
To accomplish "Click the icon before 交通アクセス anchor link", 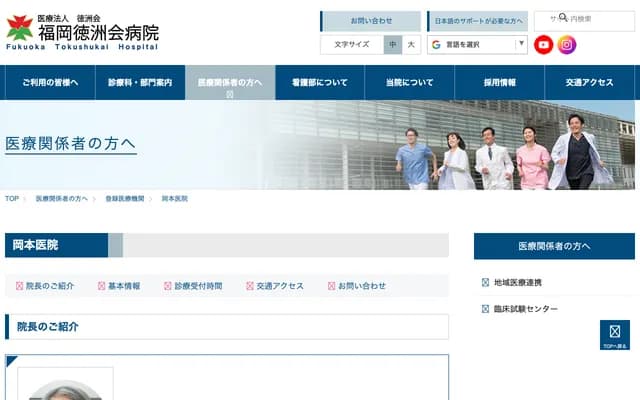I will [x=250, y=286].
